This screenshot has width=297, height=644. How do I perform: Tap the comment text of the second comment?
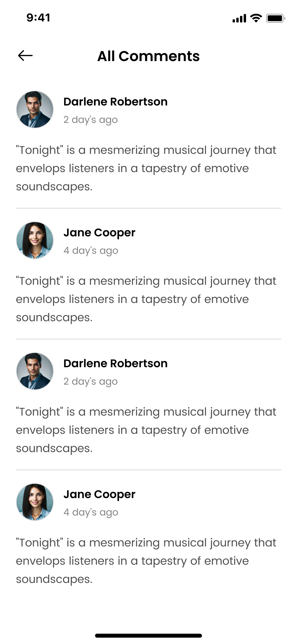coord(146,299)
